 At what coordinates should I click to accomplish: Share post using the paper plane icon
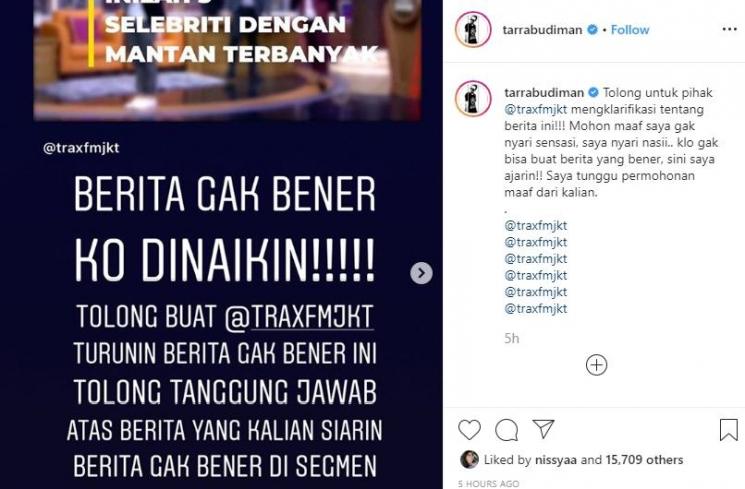(x=544, y=429)
